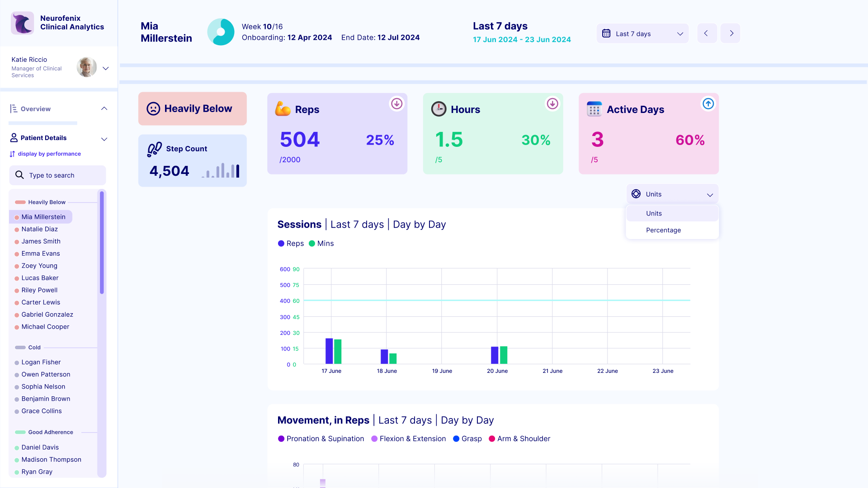Click the 18 June Reps bar
Viewport: 868px width, 488px height.
[x=384, y=357]
